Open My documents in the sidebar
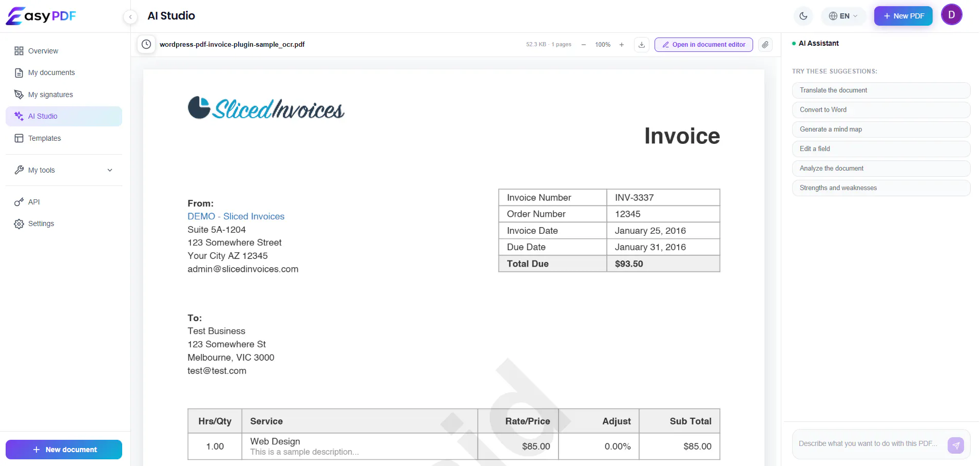 click(64, 72)
